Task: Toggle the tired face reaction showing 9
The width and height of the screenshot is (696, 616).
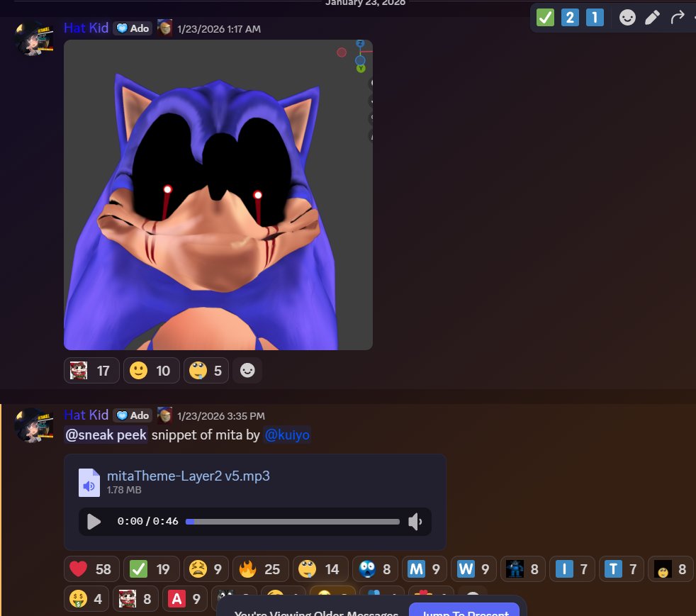Action: (206, 569)
